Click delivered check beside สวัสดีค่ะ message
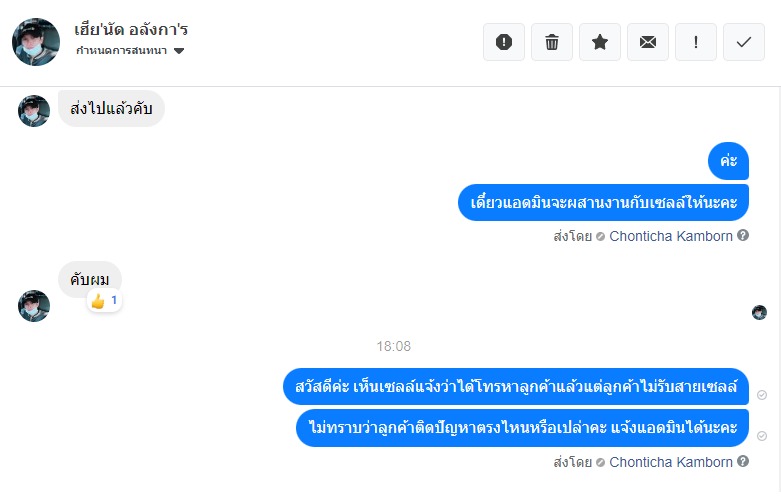Viewport: 781px width, 499px height. tap(762, 395)
